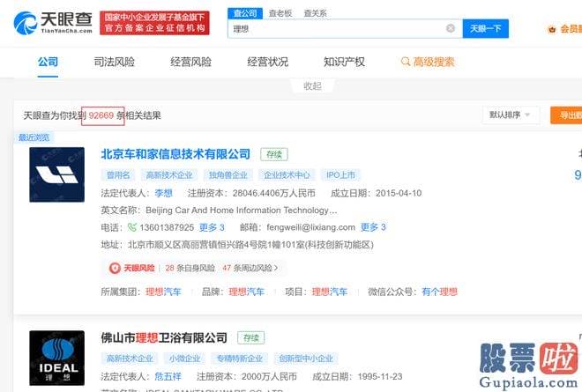The height and width of the screenshot is (392, 582).
Task: Open legal representative 危五祥 link
Action: (x=168, y=377)
